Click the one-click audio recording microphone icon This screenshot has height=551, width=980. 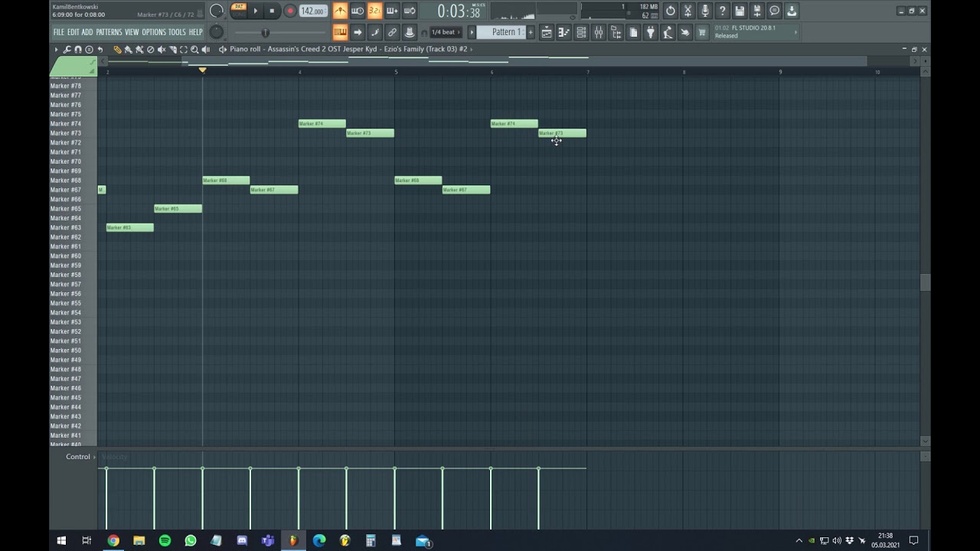click(x=705, y=11)
